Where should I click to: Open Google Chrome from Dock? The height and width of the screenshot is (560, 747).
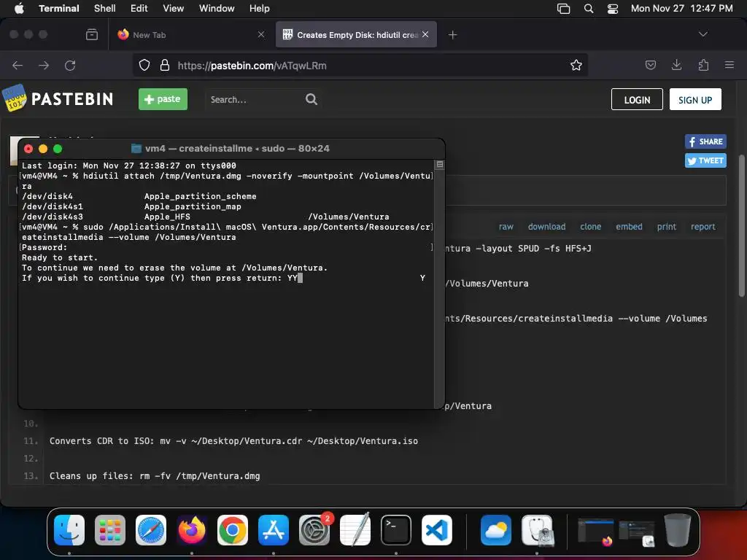[233, 530]
